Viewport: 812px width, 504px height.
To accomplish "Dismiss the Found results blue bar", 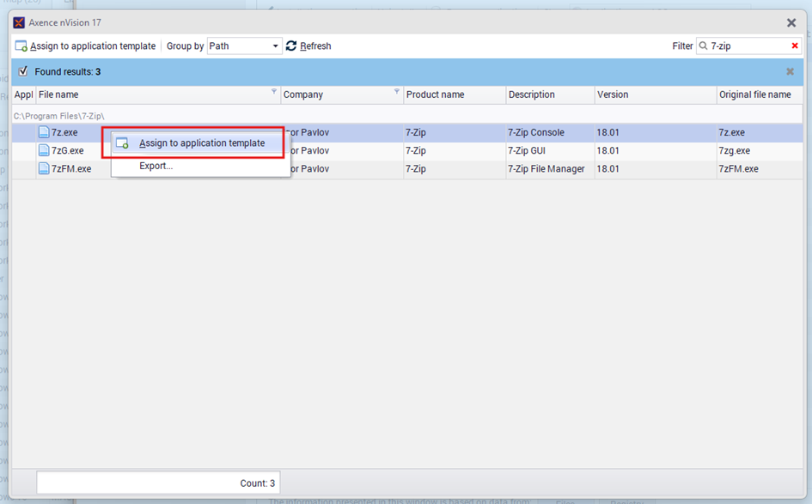I will [x=791, y=72].
